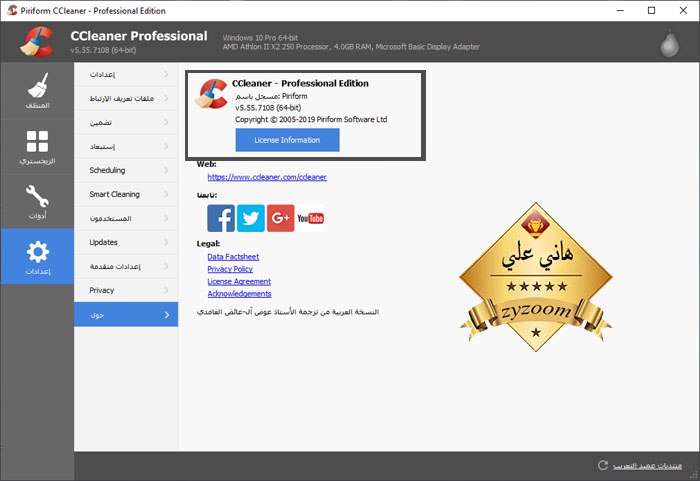The width and height of the screenshot is (700, 481).
Task: Click the version text v5.55.7108 in About box
Action: [x=268, y=108]
